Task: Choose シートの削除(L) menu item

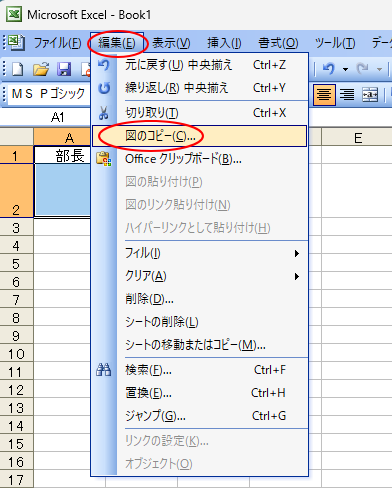Action: [x=199, y=322]
